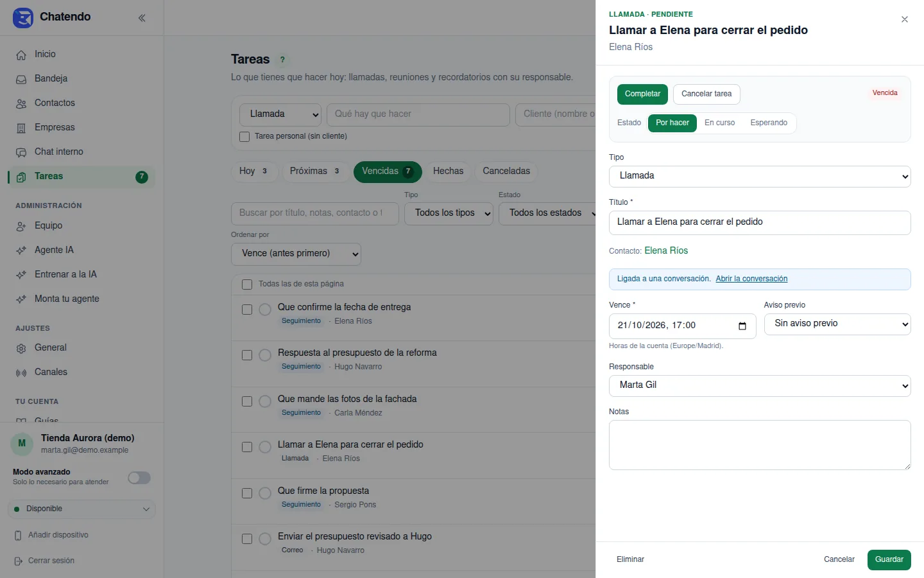Toggle the Modo avanzado switch
The height and width of the screenshot is (578, 924).
pyautogui.click(x=139, y=478)
